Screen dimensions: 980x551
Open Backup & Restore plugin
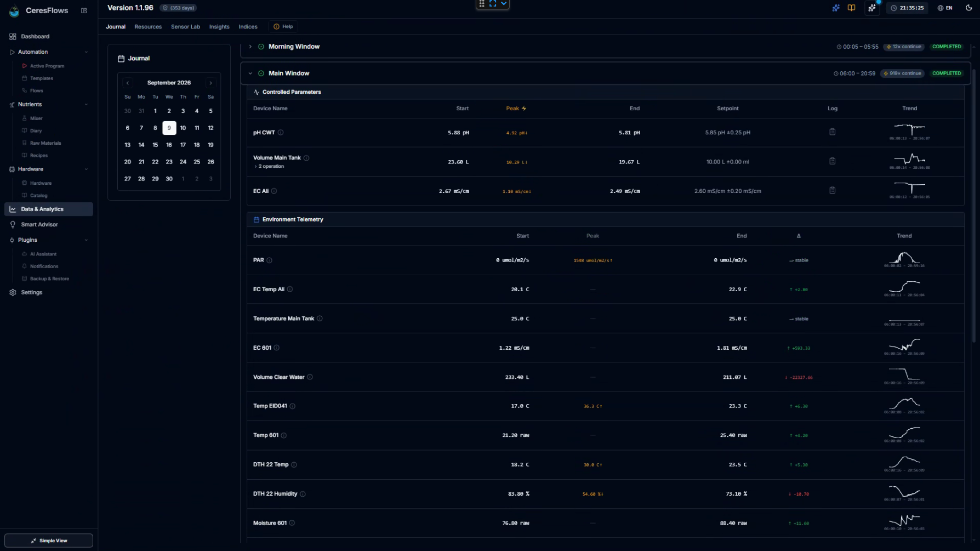pyautogui.click(x=49, y=279)
